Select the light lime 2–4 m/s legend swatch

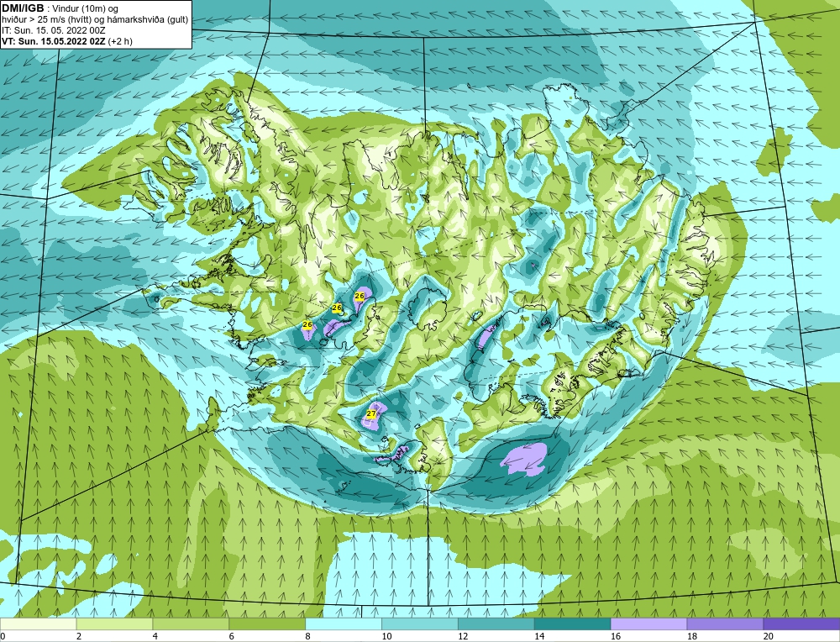(x=114, y=624)
